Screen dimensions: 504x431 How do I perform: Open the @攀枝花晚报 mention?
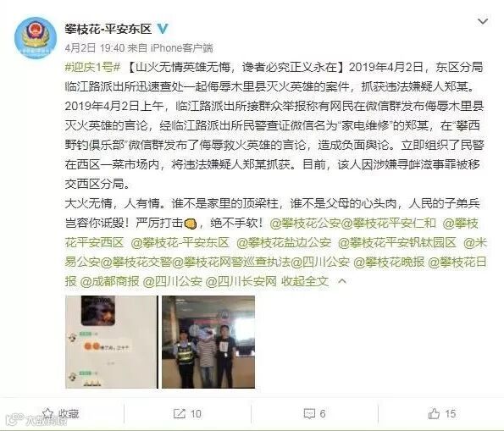[389, 262]
